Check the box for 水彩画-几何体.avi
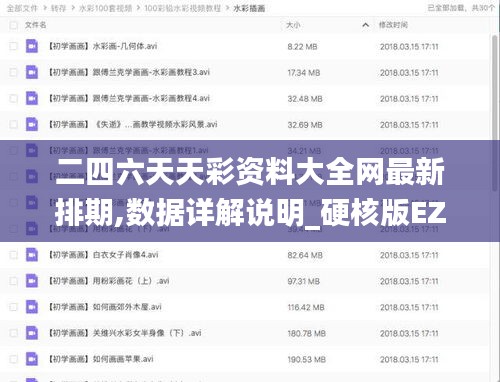Image resolution: width=500 pixels, height=382 pixels. tap(13, 46)
